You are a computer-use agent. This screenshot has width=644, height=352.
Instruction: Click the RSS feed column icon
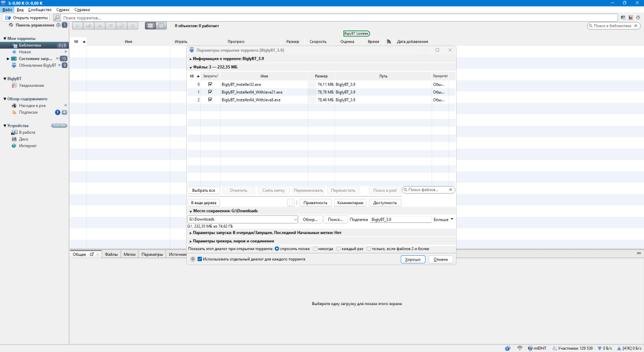coord(389,42)
